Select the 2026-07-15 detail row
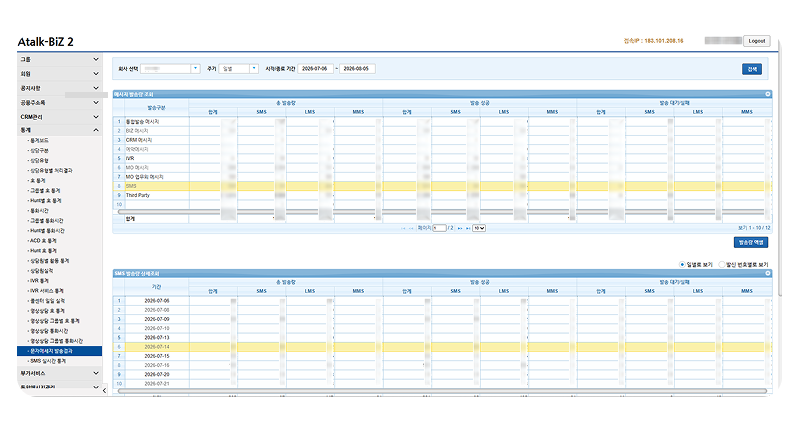800x427 pixels. click(x=442, y=356)
